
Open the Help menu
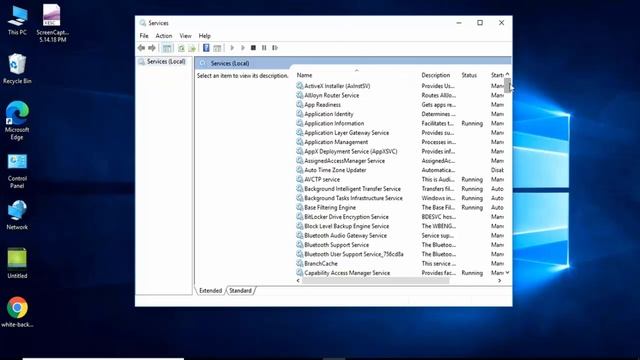click(x=204, y=36)
